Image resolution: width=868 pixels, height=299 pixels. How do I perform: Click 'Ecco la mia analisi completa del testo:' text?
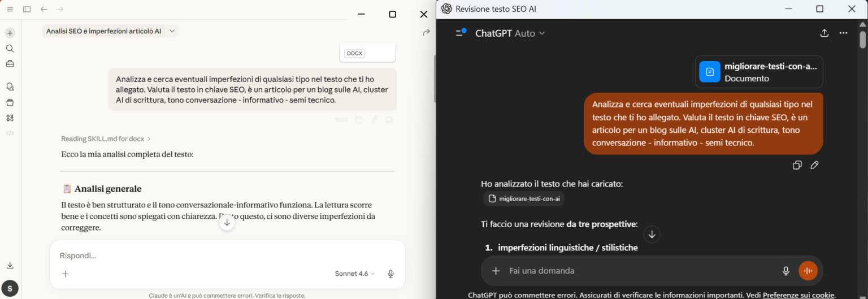[x=127, y=154]
